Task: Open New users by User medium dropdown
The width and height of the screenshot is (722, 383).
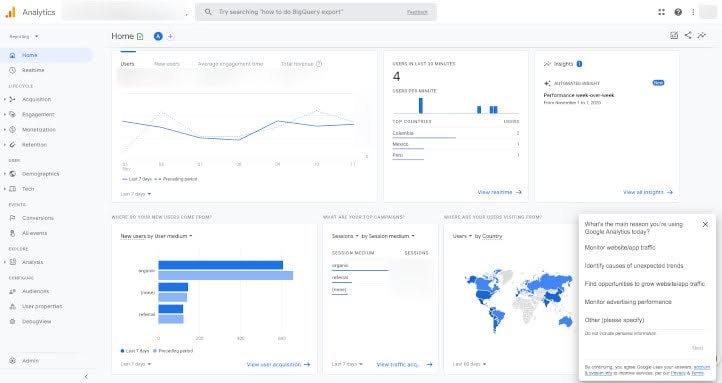Action: (157, 236)
